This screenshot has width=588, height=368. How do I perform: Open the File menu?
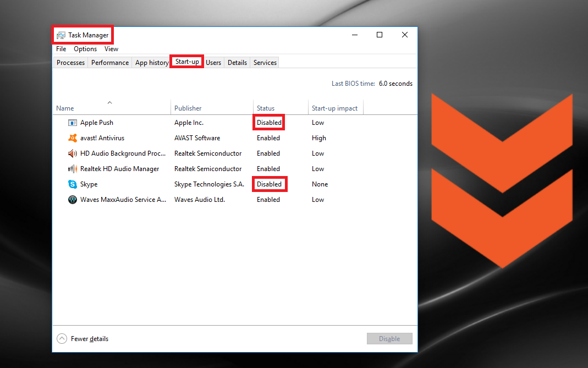pos(61,49)
